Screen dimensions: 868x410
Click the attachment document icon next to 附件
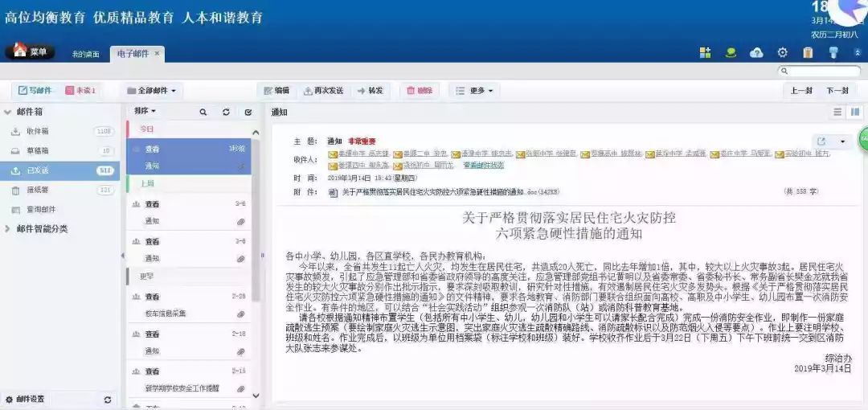[x=334, y=192]
